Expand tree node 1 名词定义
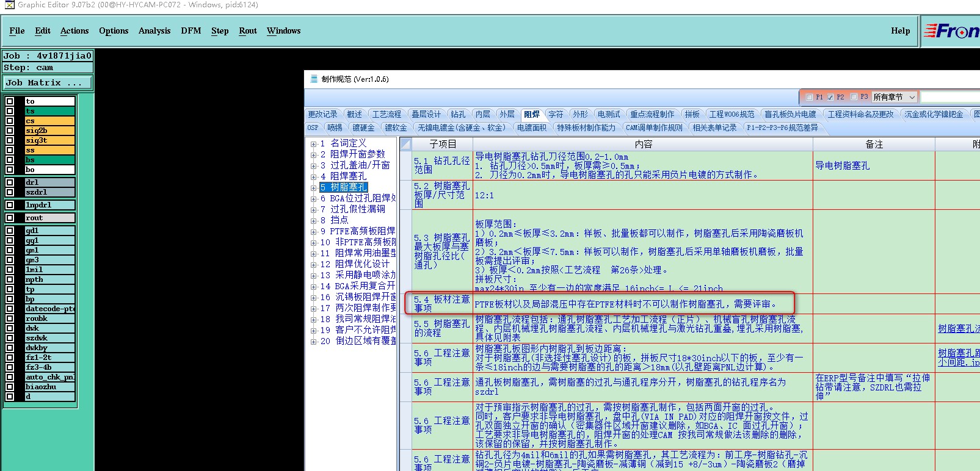The image size is (980, 471). pyautogui.click(x=314, y=144)
